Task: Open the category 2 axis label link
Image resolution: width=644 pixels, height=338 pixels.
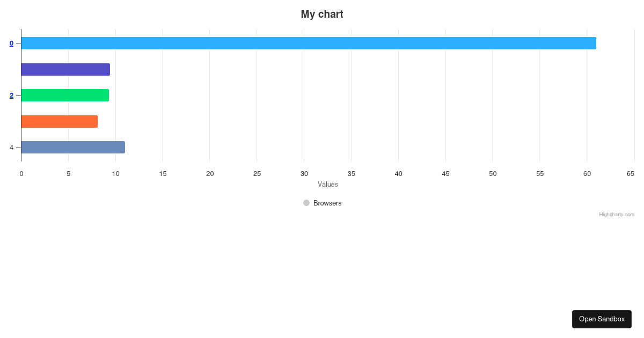Action: (x=11, y=95)
